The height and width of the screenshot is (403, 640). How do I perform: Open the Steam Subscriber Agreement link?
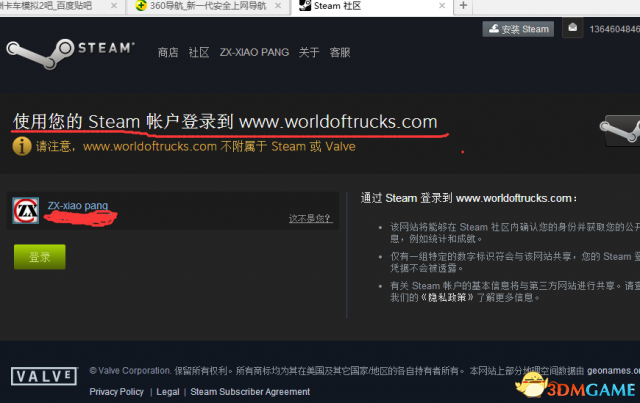[x=250, y=392]
